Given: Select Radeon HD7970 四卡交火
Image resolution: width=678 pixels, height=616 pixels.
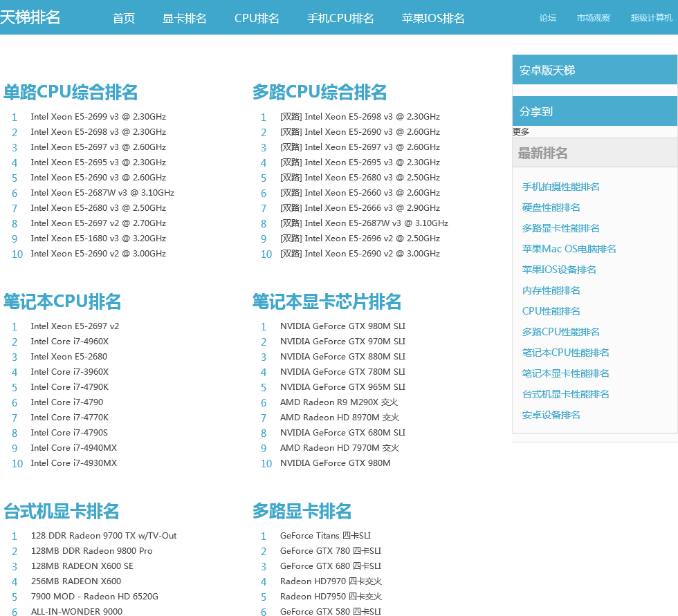Looking at the screenshot, I should click(331, 581).
